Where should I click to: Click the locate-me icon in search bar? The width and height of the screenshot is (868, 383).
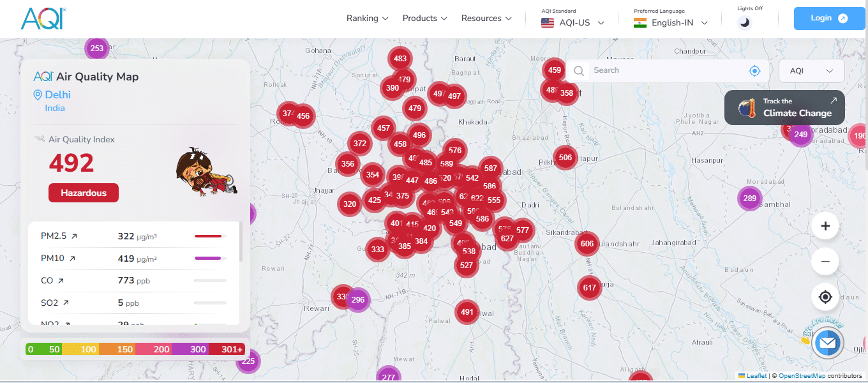pos(754,71)
